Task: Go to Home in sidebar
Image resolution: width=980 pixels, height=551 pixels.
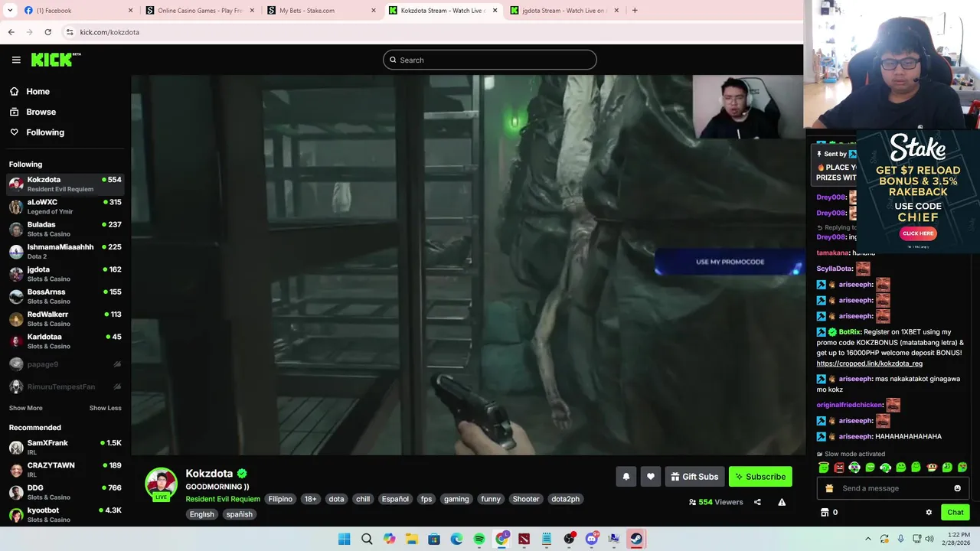Action: click(x=29, y=92)
